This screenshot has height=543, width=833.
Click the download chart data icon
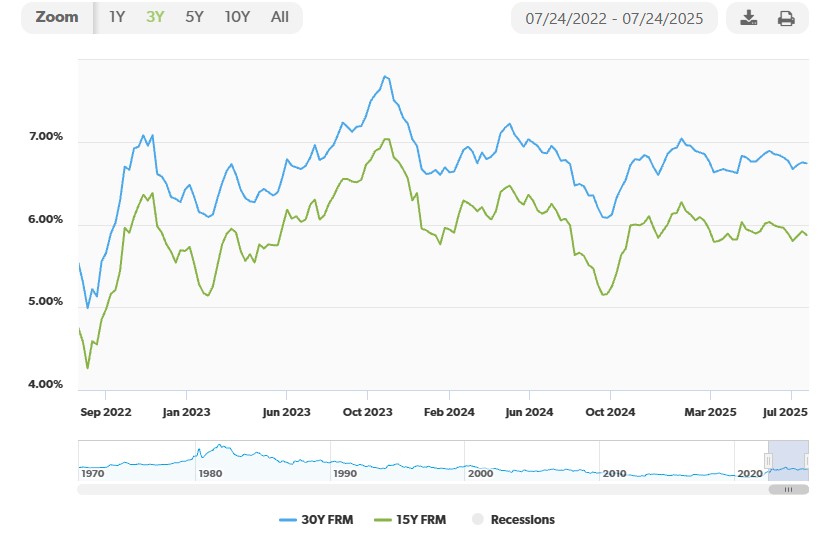749,18
